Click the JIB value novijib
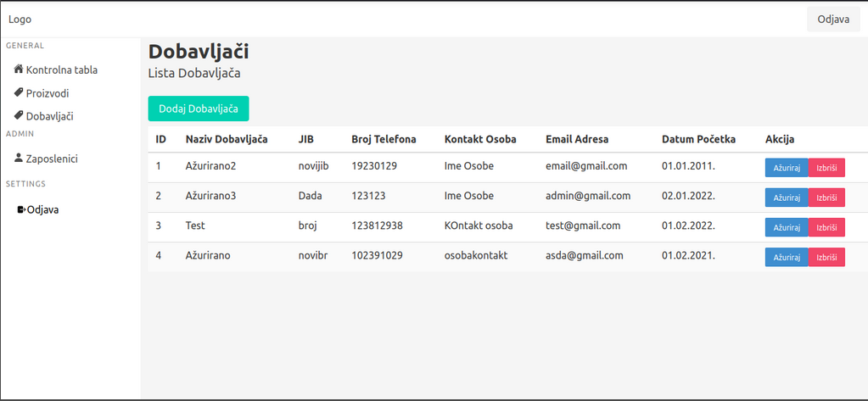 click(314, 166)
